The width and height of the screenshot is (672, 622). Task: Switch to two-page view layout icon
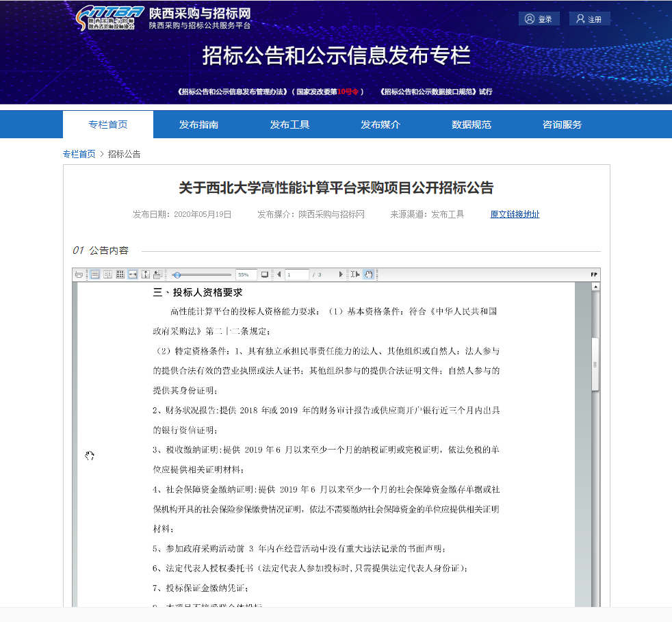tap(107, 274)
